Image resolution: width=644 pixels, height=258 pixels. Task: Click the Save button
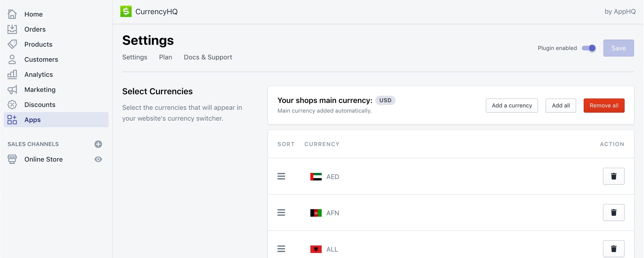coord(618,48)
